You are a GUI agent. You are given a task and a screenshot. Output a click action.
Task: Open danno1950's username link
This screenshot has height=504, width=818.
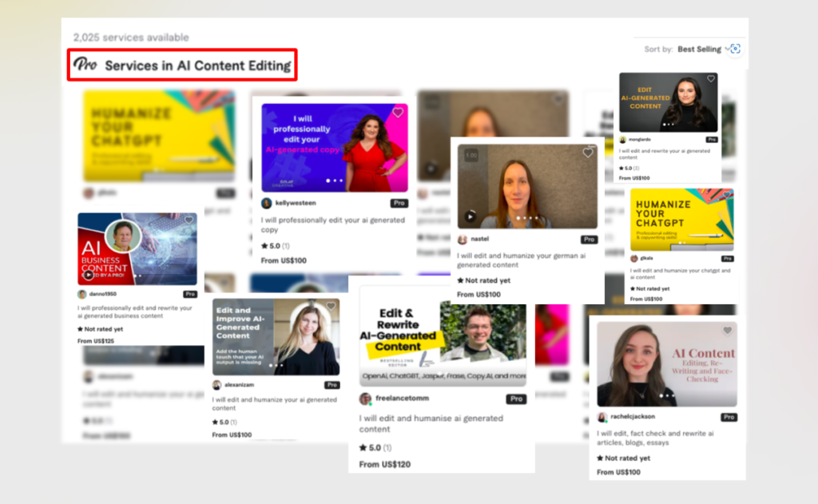coord(102,294)
